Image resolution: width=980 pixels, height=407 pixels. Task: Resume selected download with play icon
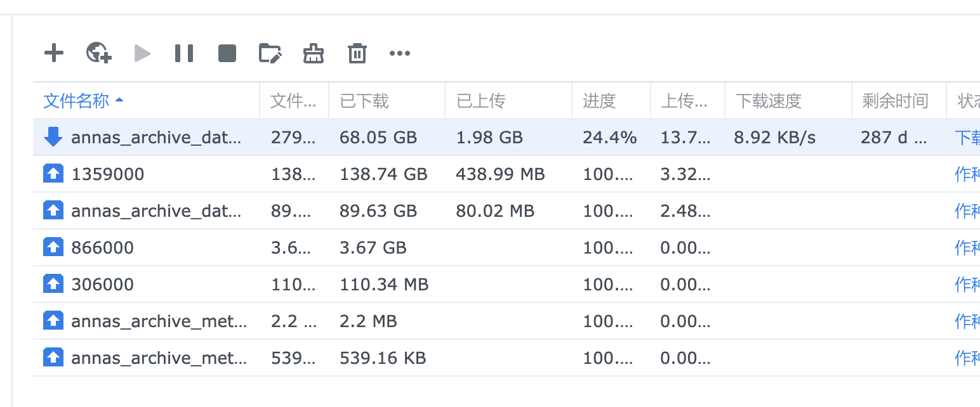coord(143,53)
